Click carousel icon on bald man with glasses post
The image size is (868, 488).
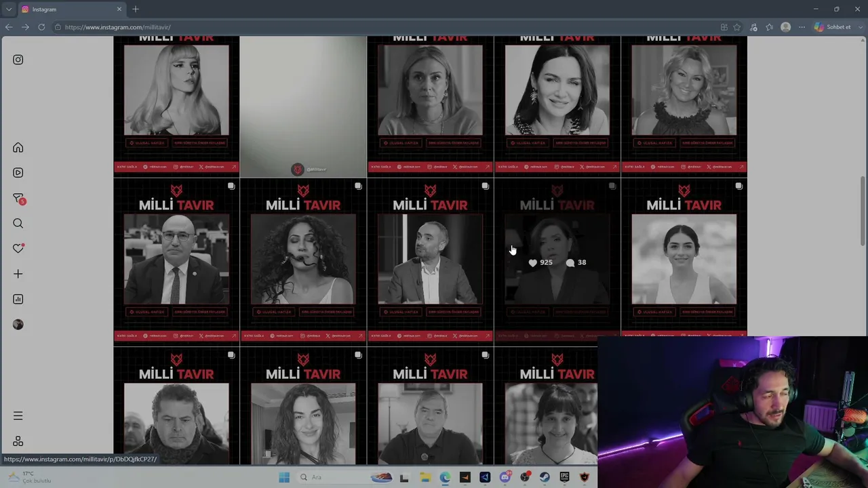point(231,186)
